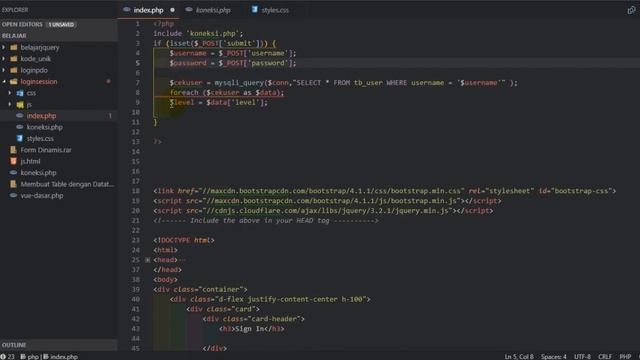The height and width of the screenshot is (360, 640).
Task: Click the HTML5 icon beside js.html
Action: (13, 162)
